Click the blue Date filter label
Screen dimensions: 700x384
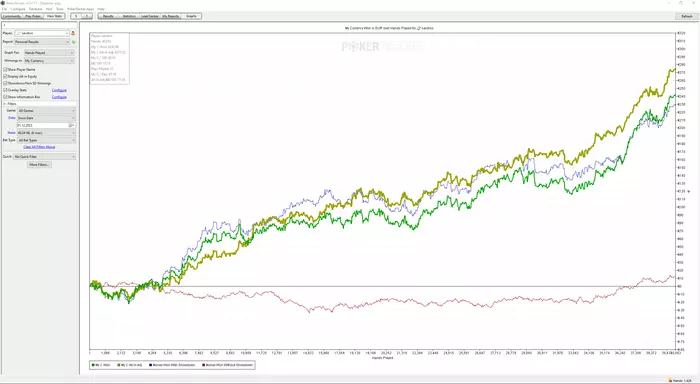(12, 118)
